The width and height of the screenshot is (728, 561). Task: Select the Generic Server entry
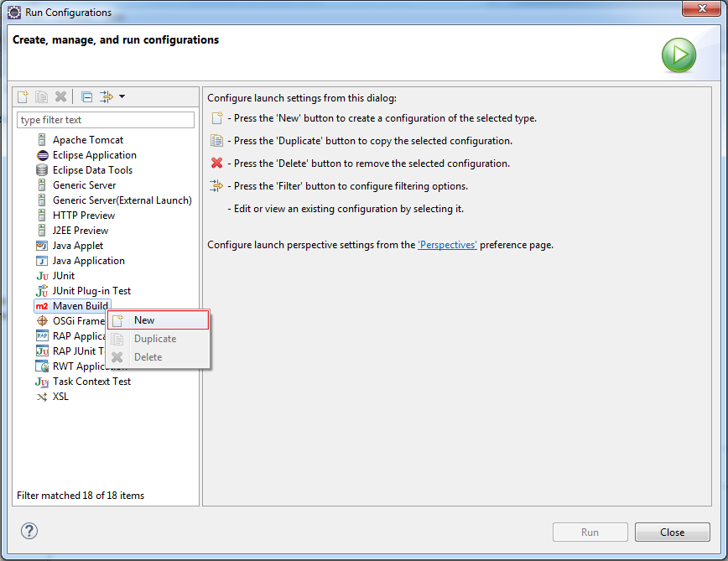84,185
